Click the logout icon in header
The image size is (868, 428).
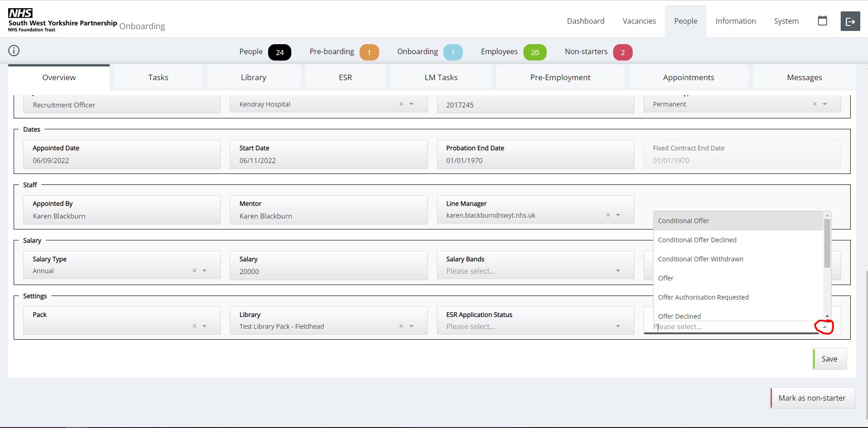pyautogui.click(x=850, y=21)
